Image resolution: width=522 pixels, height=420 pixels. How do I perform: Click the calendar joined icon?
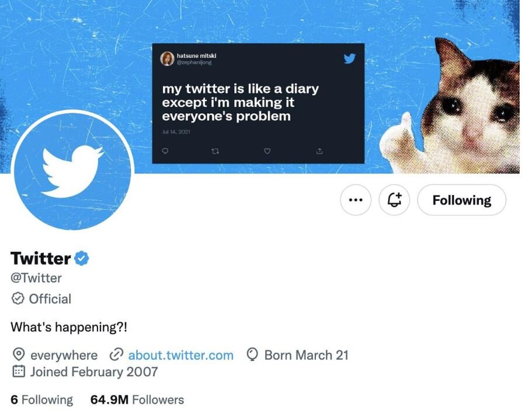(x=18, y=372)
